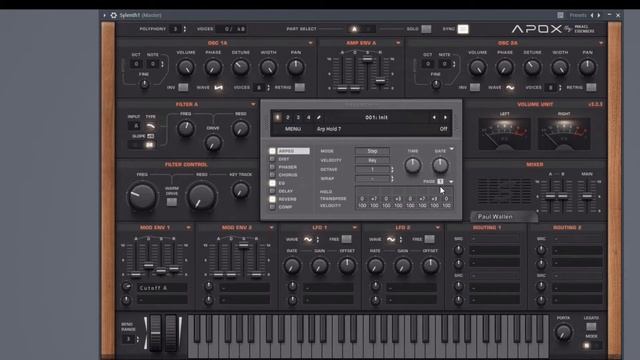Change LFO 1 waveform icon
Viewport: 640px width, 360px height.
[308, 240]
